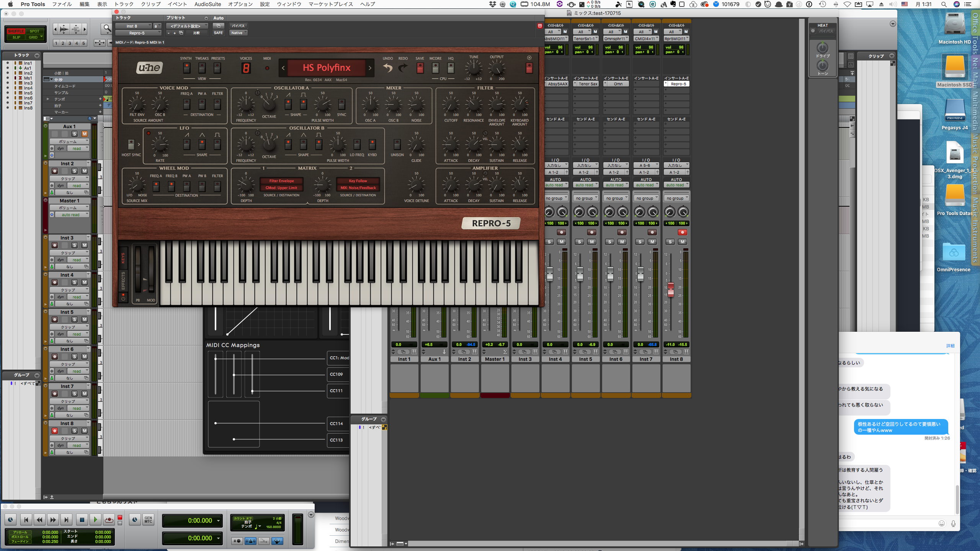Viewport: 980px width, 551px height.
Task: Toggle the GEN MTC button
Action: [x=148, y=520]
